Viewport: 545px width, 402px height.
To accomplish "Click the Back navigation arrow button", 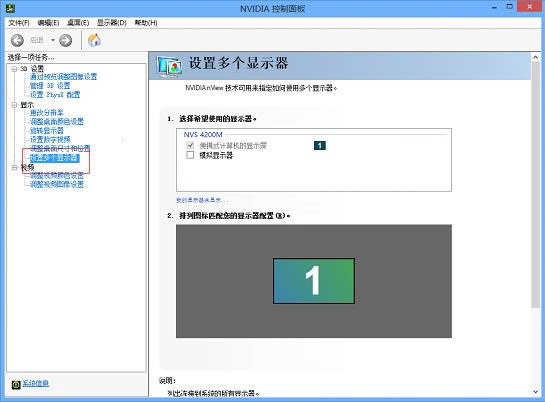I will [x=17, y=41].
